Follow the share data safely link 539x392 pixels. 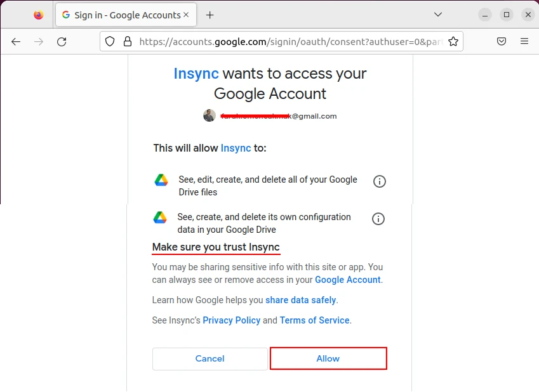pos(301,300)
